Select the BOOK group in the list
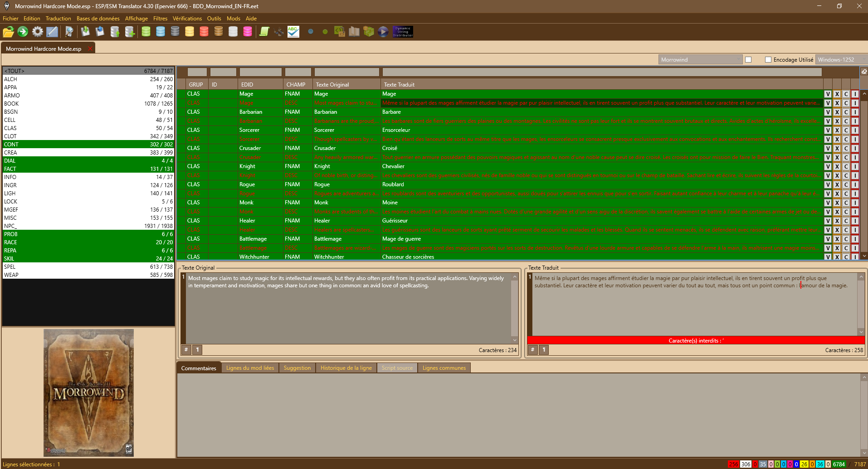The width and height of the screenshot is (868, 469). (x=88, y=104)
